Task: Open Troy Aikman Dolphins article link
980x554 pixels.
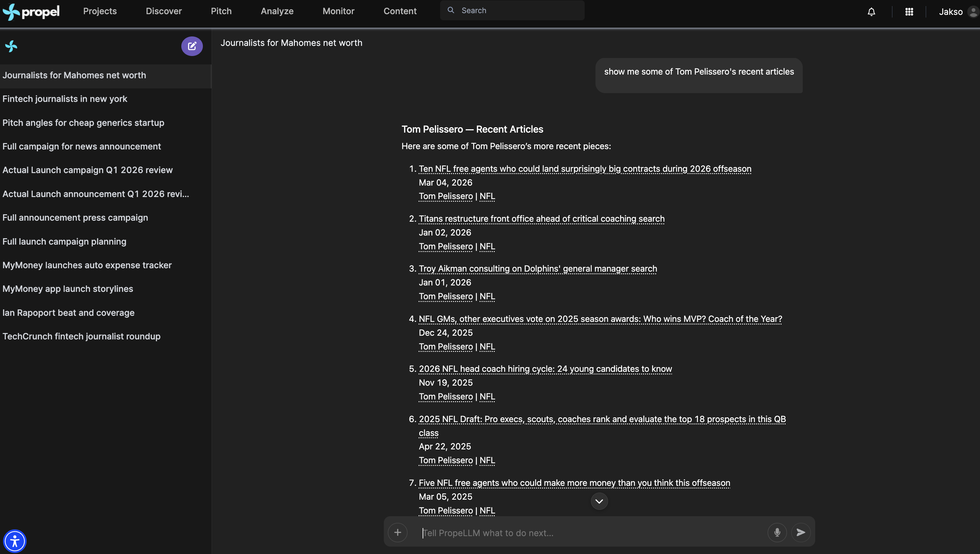Action: click(x=538, y=269)
